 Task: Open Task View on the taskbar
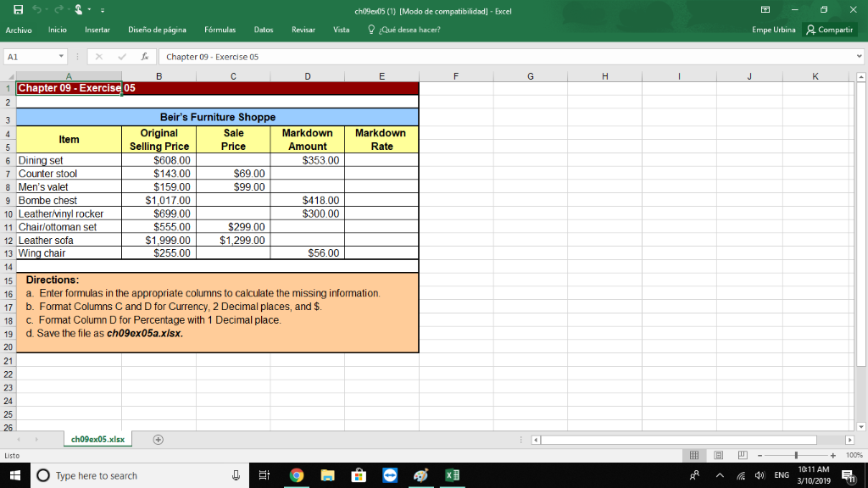264,475
